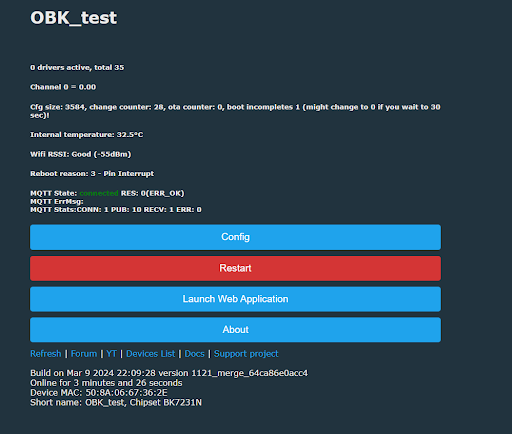This screenshot has height=434, width=512.
Task: Click the build version text line
Action: [x=169, y=373]
